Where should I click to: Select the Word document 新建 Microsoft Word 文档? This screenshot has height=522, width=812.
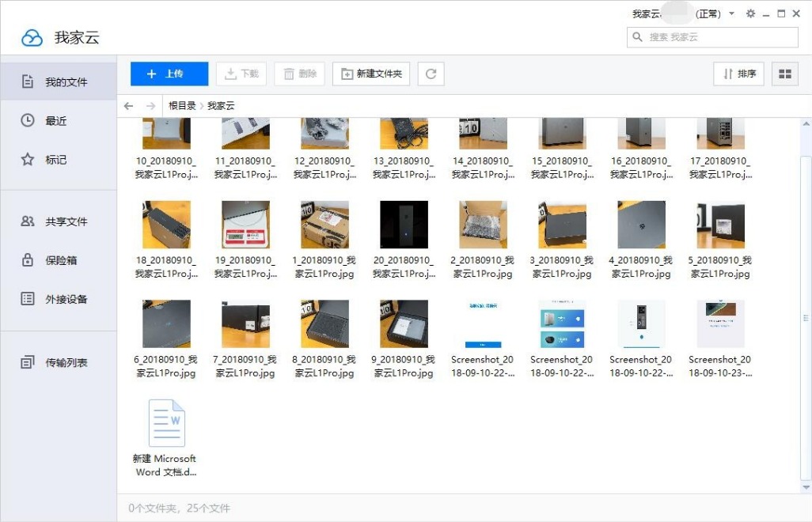(165, 423)
